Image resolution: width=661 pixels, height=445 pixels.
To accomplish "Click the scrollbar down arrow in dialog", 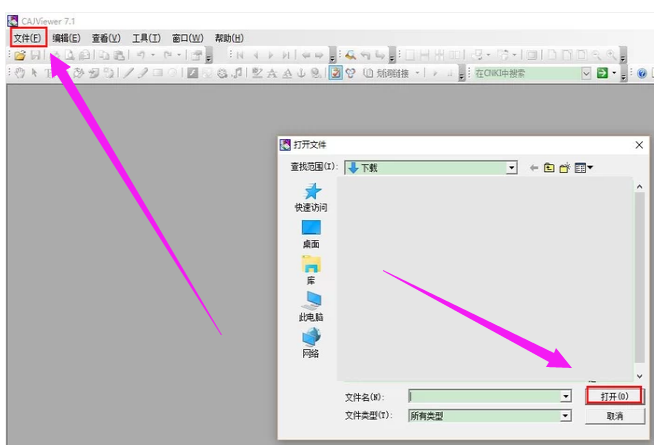I will coord(640,376).
